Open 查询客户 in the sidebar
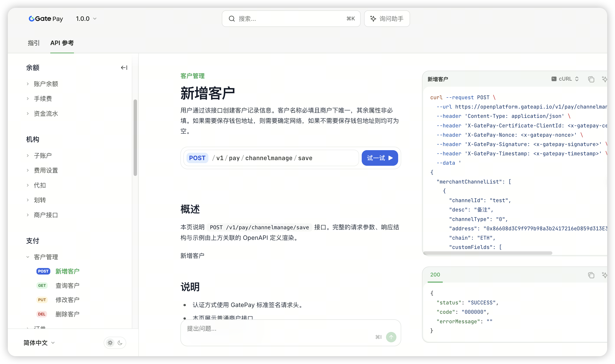This screenshot has width=615, height=364. (x=67, y=286)
